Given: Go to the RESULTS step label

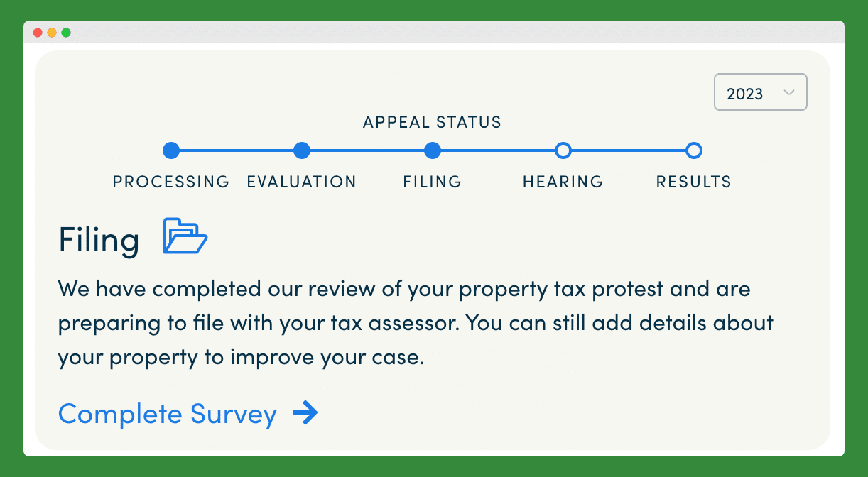Looking at the screenshot, I should click(x=694, y=182).
